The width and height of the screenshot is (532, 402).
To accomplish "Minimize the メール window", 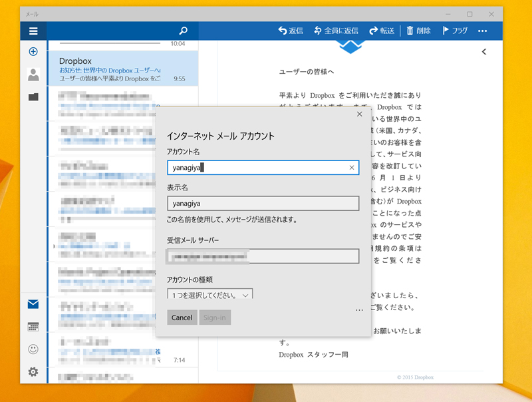I will 448,14.
